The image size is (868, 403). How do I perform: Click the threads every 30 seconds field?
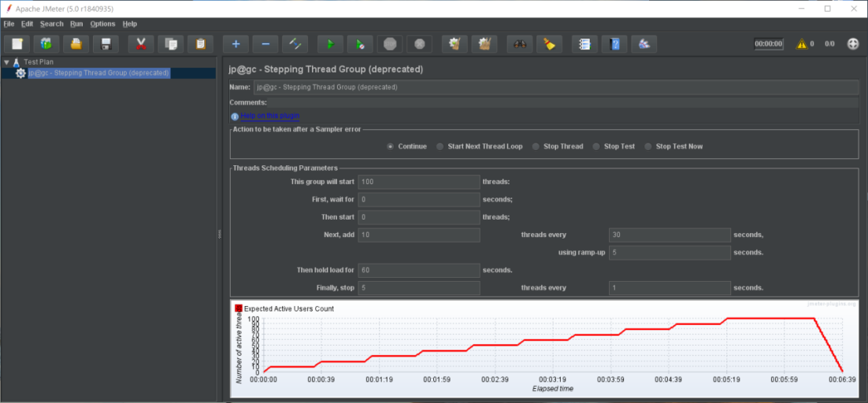[670, 235]
